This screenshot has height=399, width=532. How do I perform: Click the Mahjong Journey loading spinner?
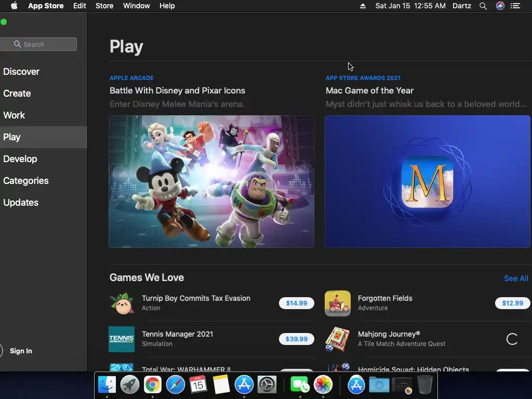pyautogui.click(x=512, y=339)
